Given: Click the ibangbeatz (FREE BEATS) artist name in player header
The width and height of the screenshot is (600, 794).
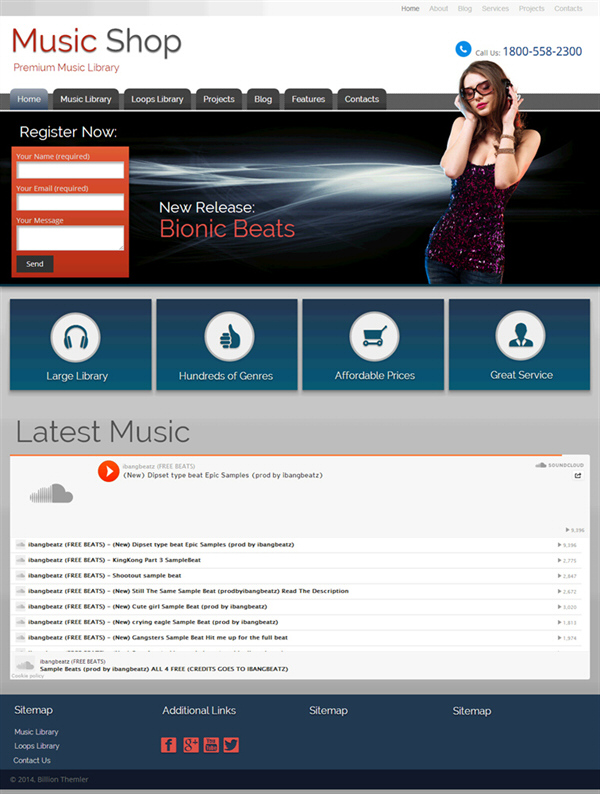Looking at the screenshot, I should pos(158,466).
